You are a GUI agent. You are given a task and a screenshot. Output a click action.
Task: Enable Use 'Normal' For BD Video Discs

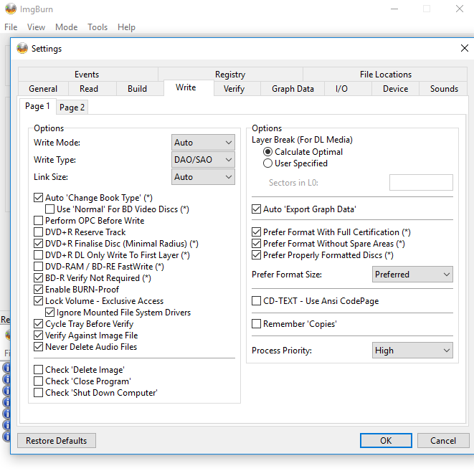(49, 209)
